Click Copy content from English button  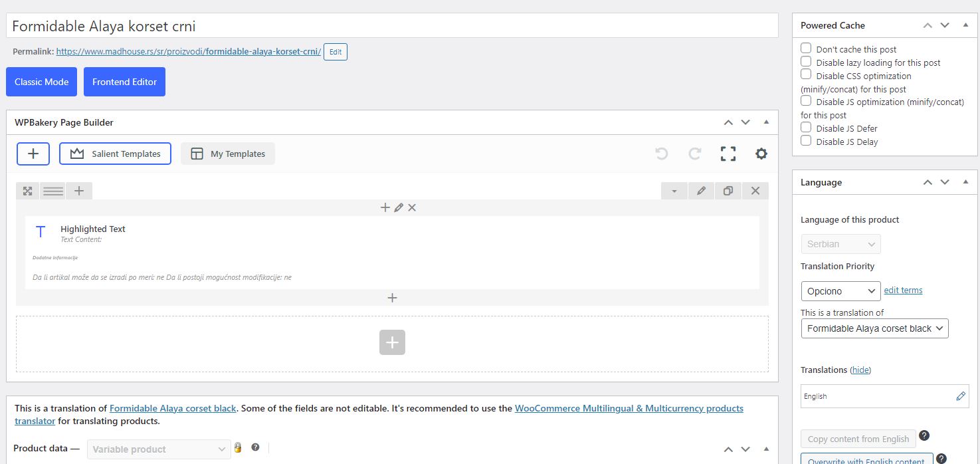(x=858, y=439)
